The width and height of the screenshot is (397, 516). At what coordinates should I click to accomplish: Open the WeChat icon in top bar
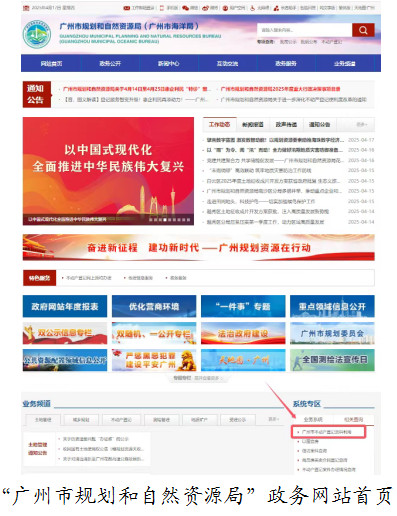[185, 8]
